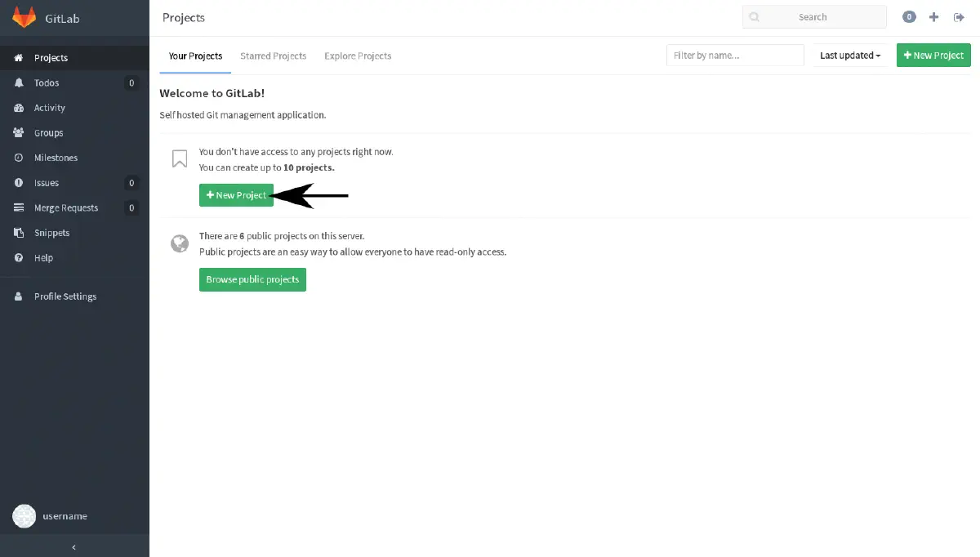980x557 pixels.
Task: Click the username link at sidebar bottom
Action: (x=65, y=516)
